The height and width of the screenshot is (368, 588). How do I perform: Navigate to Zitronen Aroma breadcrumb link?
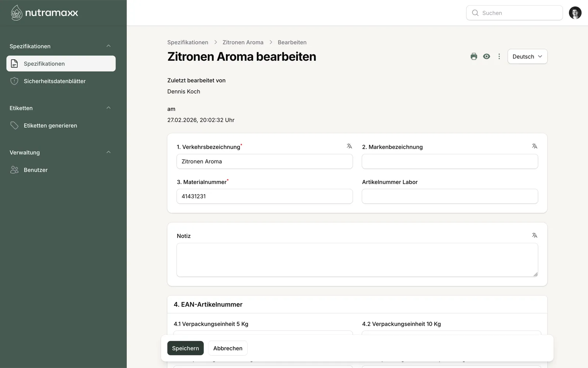[x=243, y=42]
